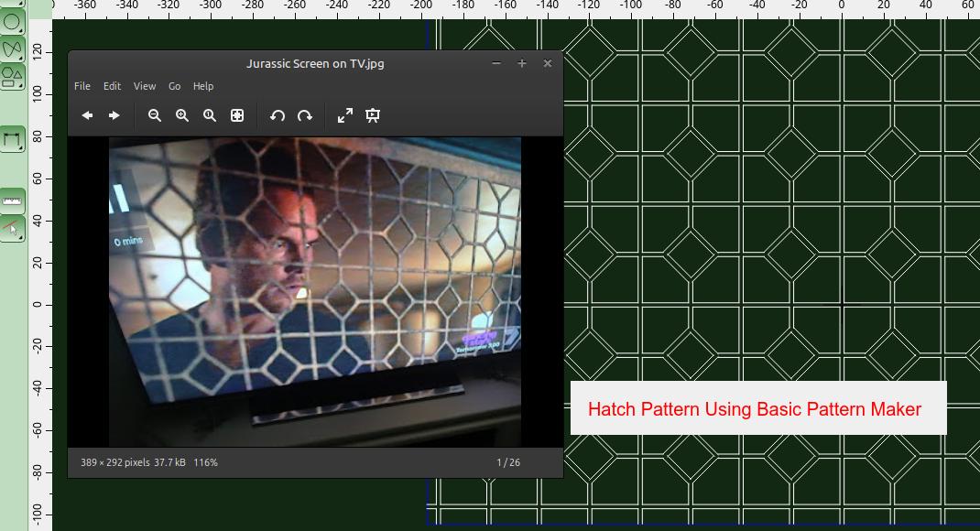Rotate image clockwise
980x531 pixels.
[x=305, y=115]
